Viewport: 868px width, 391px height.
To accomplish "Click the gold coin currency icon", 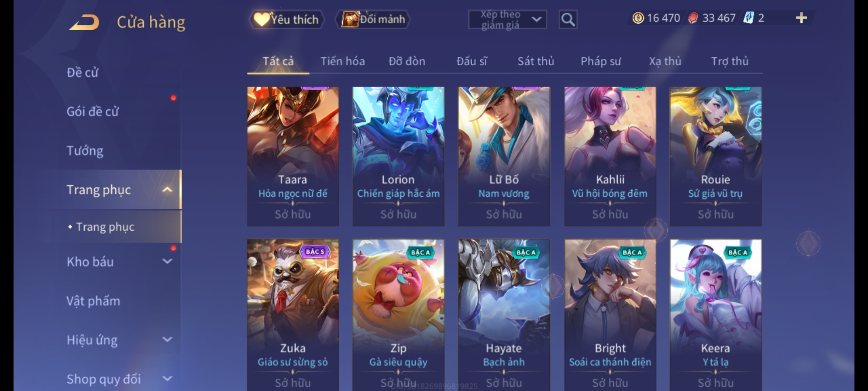I will point(638,18).
